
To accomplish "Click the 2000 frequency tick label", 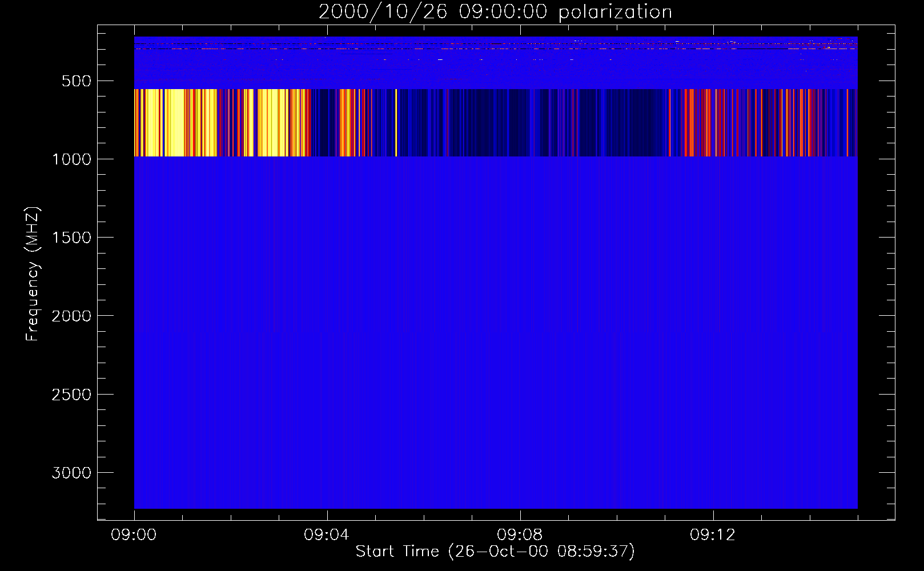I will click(71, 316).
